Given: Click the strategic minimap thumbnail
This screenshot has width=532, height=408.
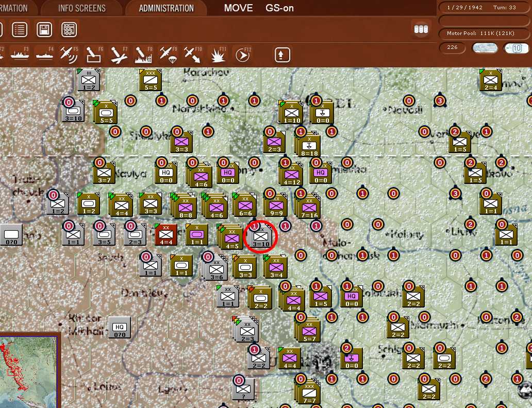Looking at the screenshot, I should click(28, 371).
